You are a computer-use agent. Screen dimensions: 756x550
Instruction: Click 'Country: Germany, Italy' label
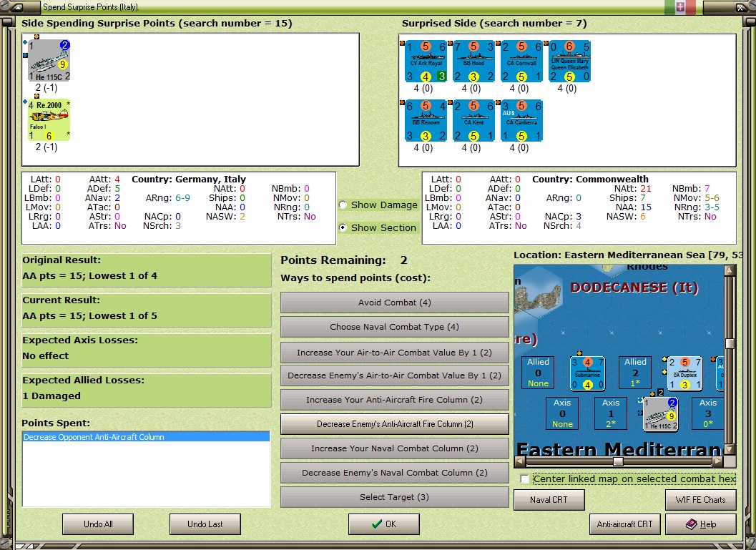[189, 179]
